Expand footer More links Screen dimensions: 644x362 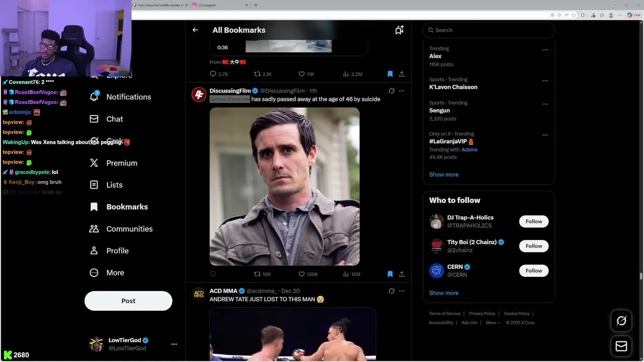(493, 323)
